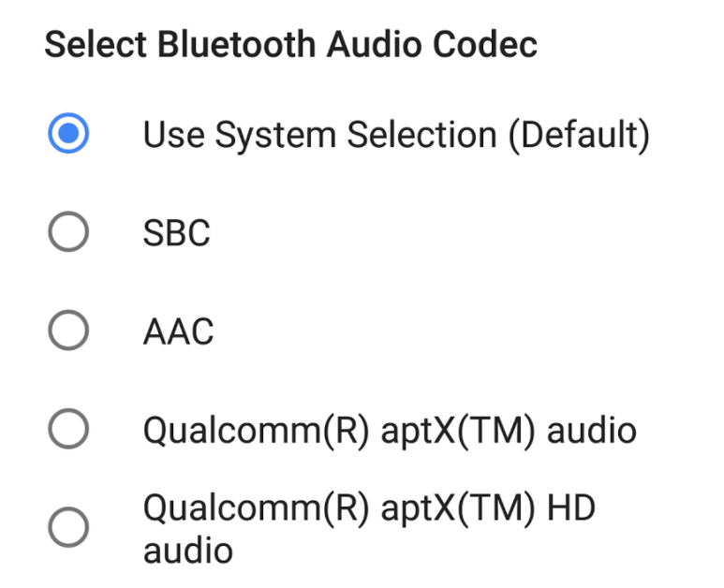This screenshot has height=588, width=724.
Task: Click the "Use System Selection (Default)" label text
Action: tap(395, 135)
